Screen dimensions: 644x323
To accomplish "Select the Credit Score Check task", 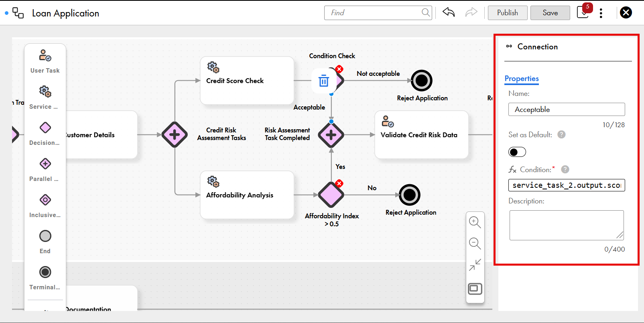I will pos(247,81).
